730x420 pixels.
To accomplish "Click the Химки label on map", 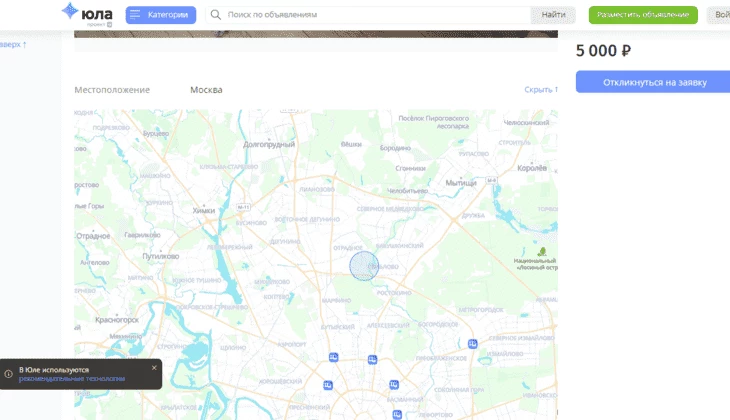I will point(204,210).
